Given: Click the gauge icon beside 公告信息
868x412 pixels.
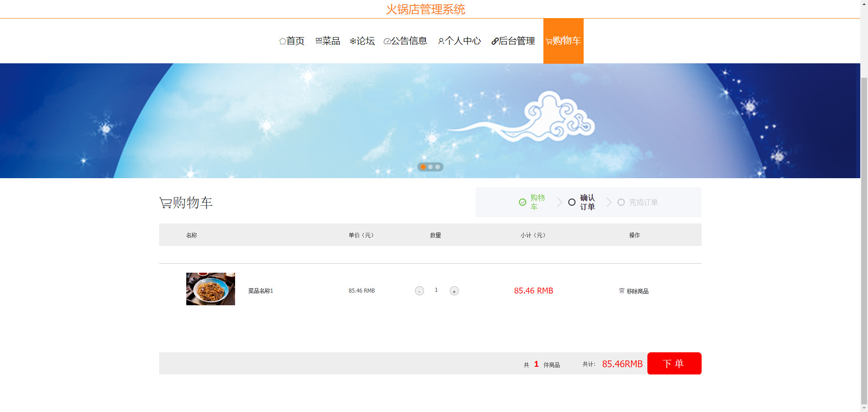Looking at the screenshot, I should point(387,41).
